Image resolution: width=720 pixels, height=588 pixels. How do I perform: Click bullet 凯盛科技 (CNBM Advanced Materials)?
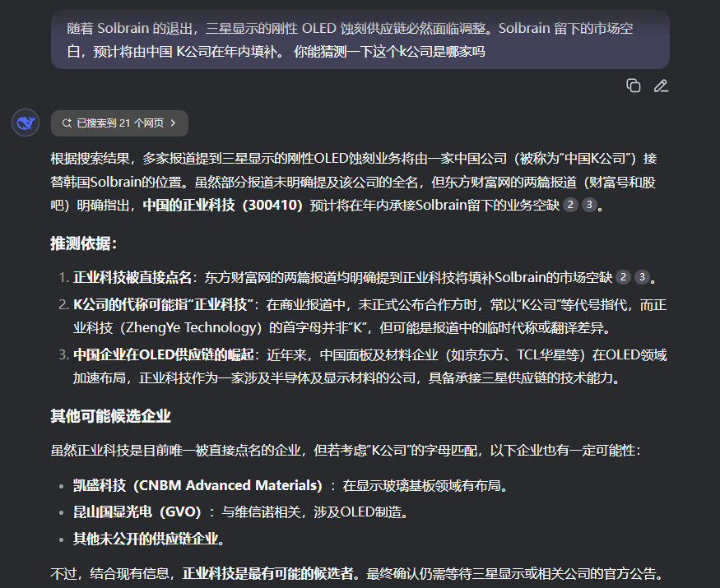(x=198, y=486)
